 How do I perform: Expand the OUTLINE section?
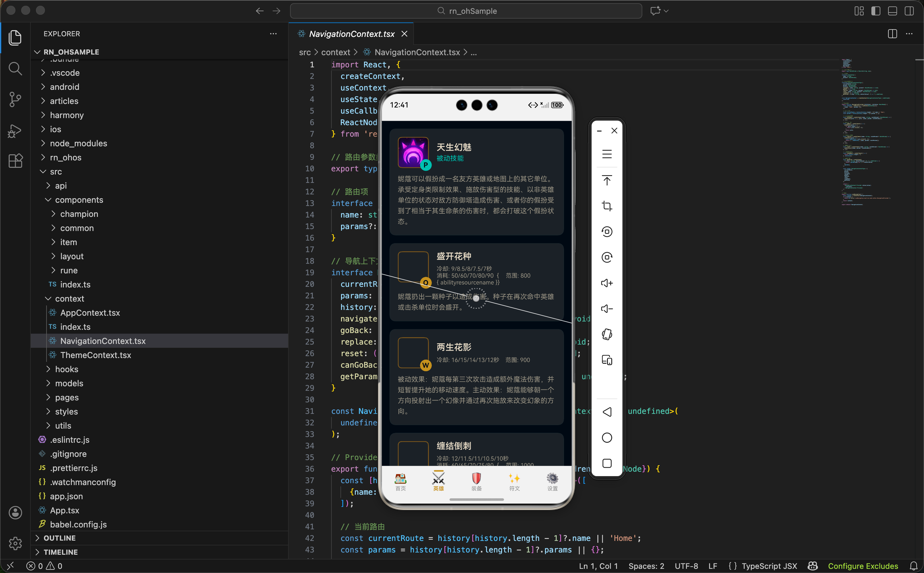[59, 538]
